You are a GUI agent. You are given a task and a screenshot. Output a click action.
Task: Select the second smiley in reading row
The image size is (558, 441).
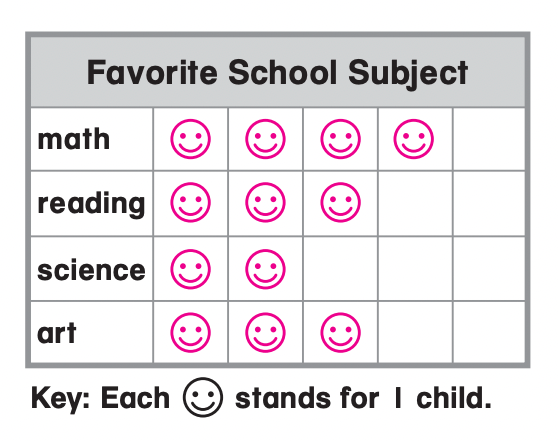tap(265, 203)
